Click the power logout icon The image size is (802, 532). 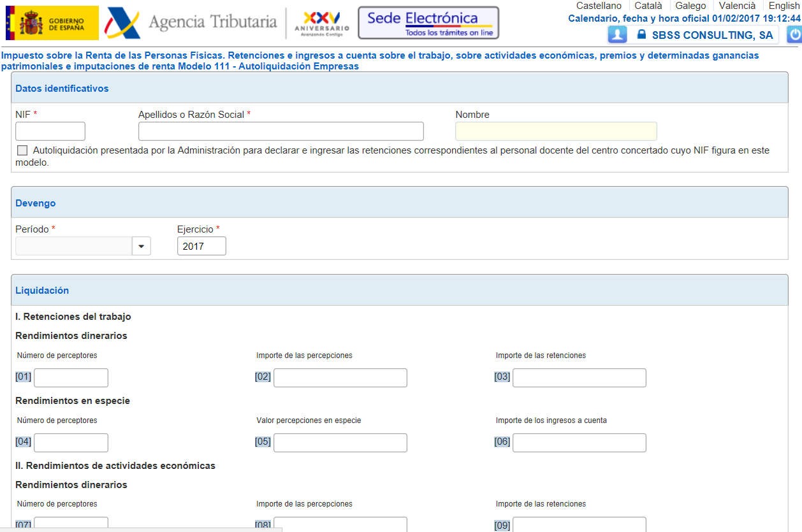pos(794,34)
